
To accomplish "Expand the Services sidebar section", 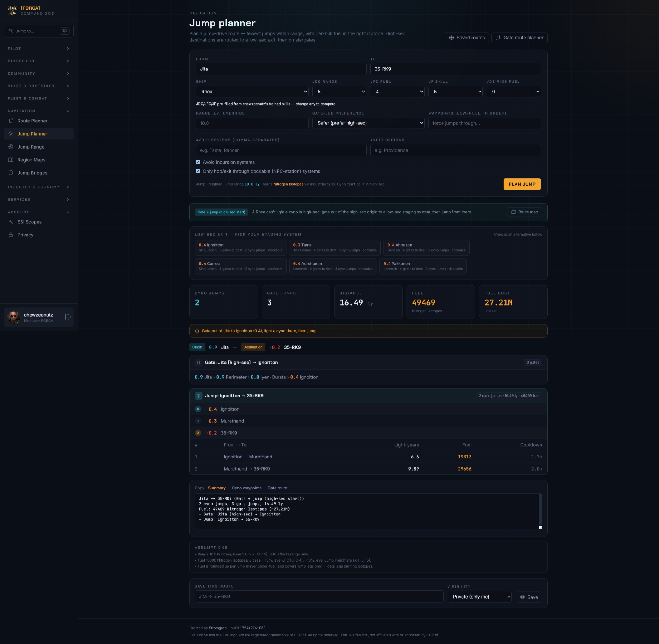I will tap(39, 200).
